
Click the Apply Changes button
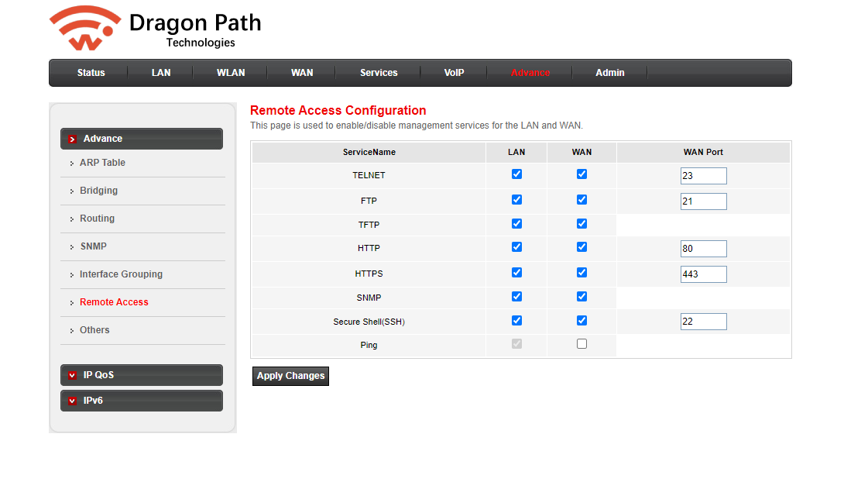290,376
